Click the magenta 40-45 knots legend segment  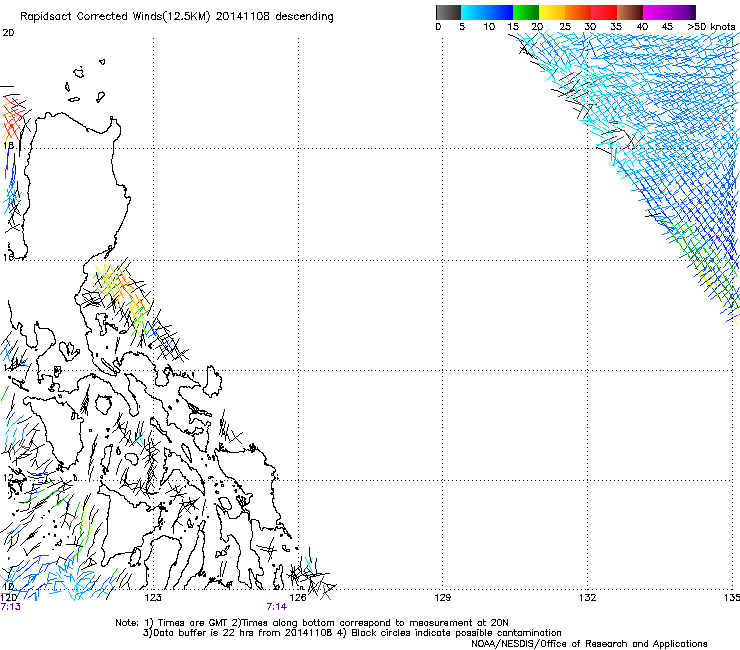(656, 12)
